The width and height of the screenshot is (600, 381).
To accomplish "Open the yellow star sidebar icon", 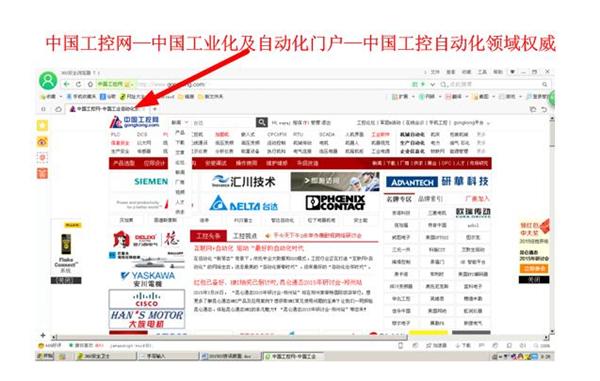I will (42, 125).
